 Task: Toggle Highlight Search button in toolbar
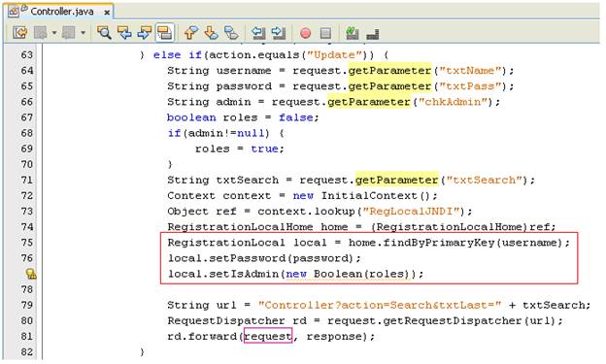click(165, 33)
